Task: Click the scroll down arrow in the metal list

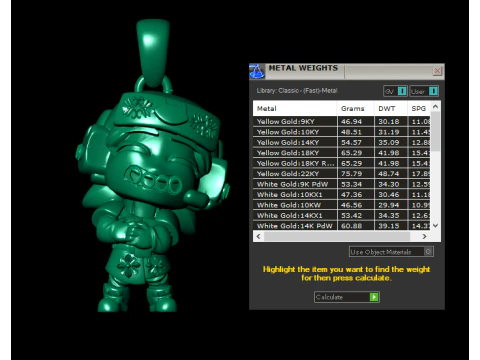Action: (435, 226)
